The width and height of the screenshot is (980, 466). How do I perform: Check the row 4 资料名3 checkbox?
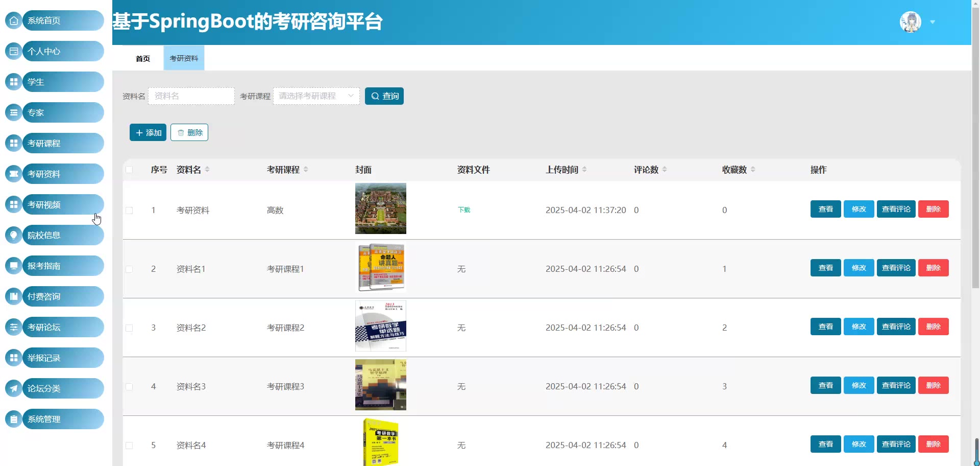coord(129,387)
